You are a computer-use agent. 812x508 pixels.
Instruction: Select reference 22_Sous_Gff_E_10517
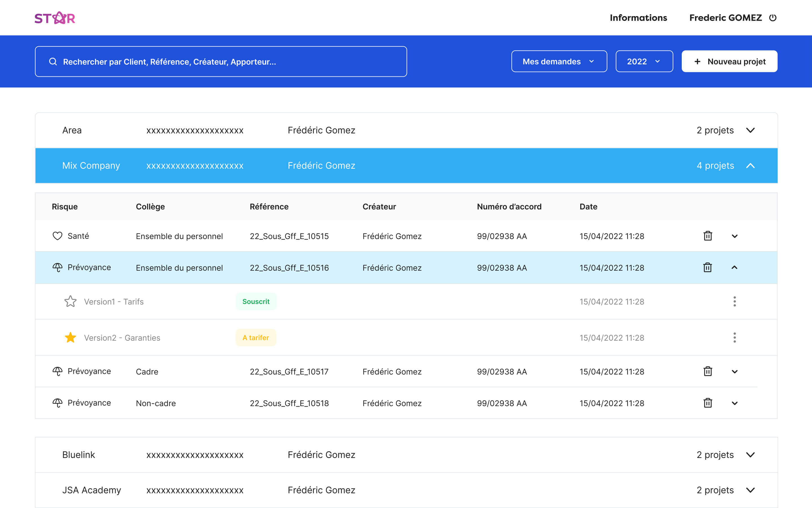point(289,372)
